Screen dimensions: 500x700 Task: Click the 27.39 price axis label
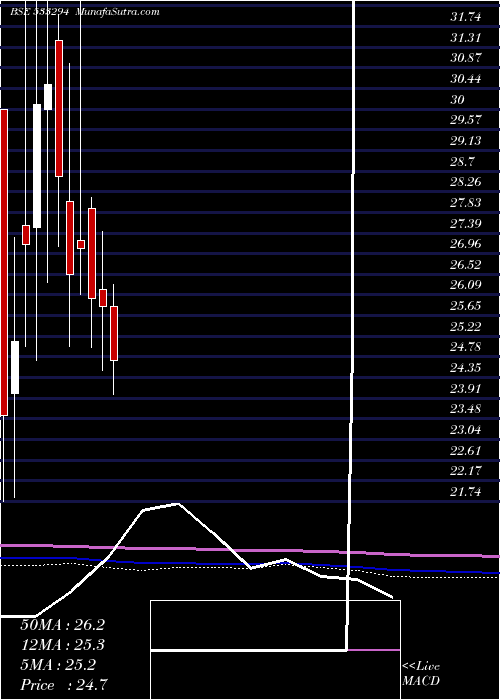pyautogui.click(x=466, y=224)
